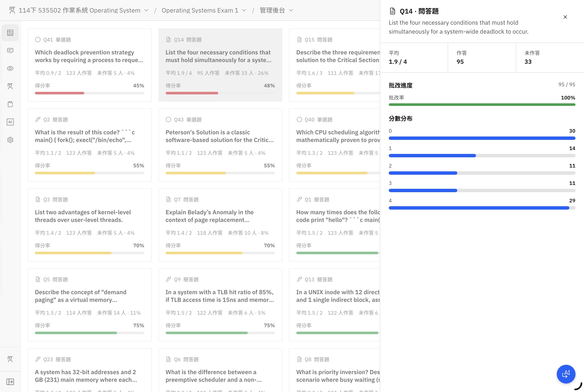
Task: Click the Q8 priority inversion question text
Action: click(x=338, y=376)
